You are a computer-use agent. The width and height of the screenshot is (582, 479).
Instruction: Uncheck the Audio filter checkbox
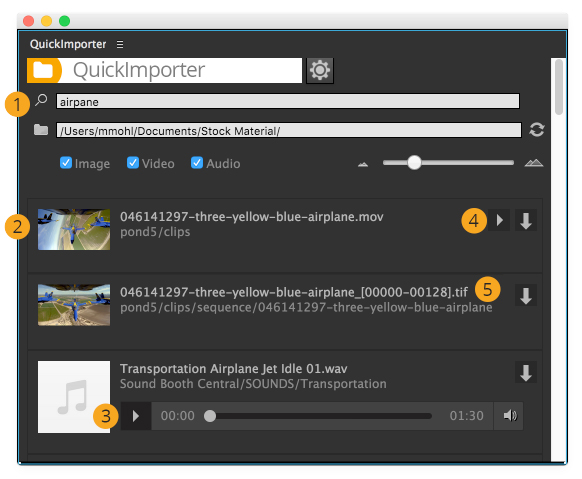(197, 163)
